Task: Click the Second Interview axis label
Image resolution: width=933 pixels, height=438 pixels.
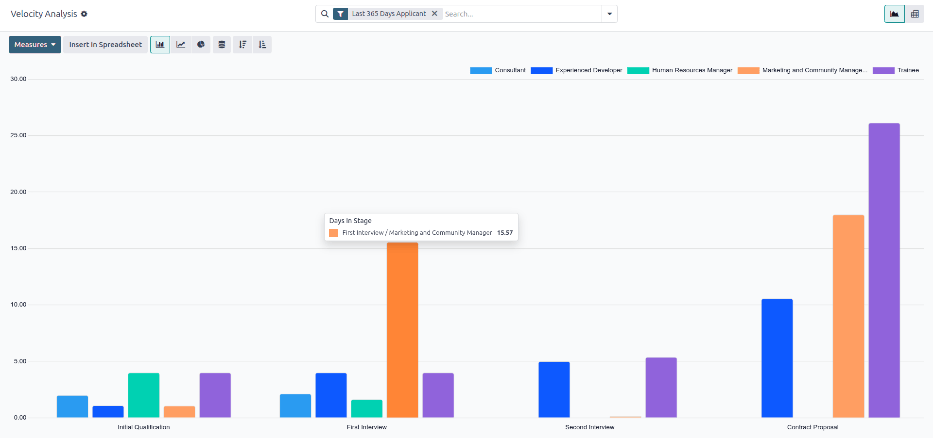Action: coord(590,427)
